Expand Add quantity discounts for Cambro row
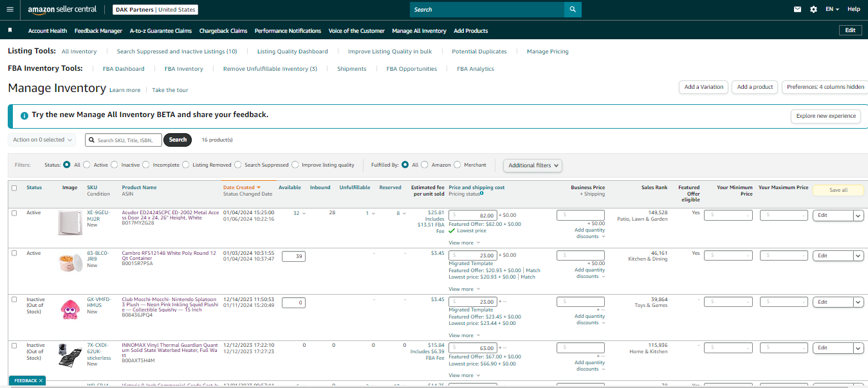This screenshot has width=868, height=388. tap(589, 273)
